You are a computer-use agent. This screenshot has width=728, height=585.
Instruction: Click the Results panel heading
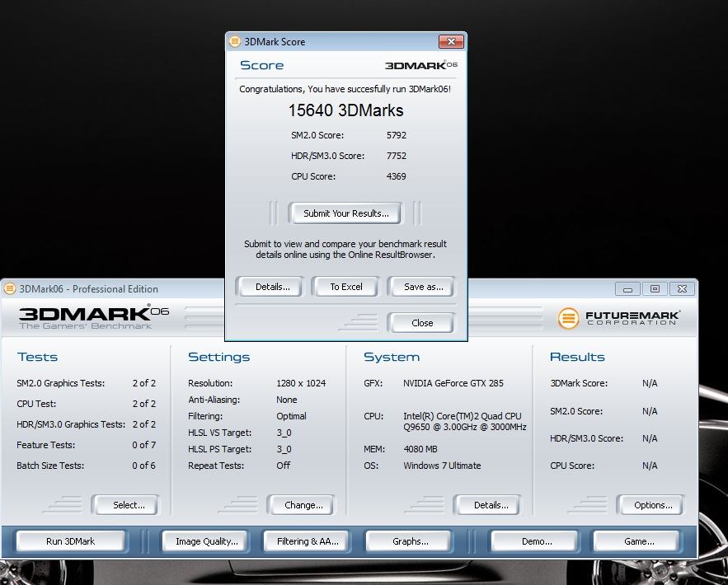[x=577, y=357]
